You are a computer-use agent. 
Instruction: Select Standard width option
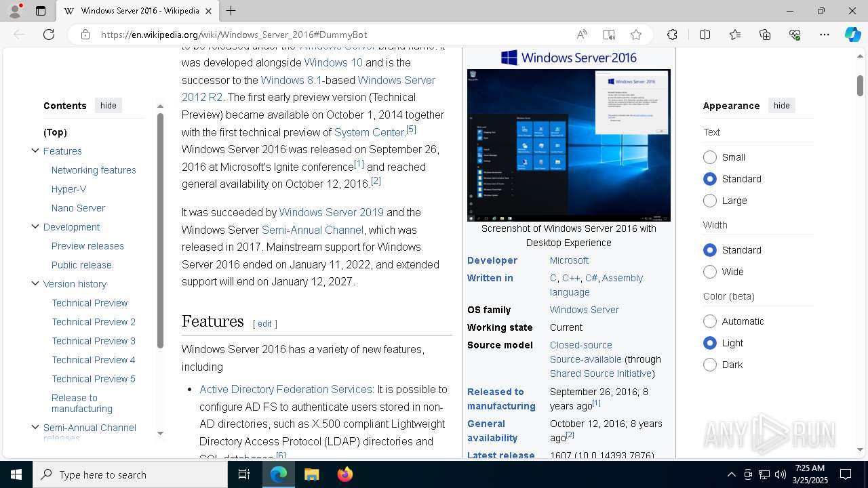[710, 250]
